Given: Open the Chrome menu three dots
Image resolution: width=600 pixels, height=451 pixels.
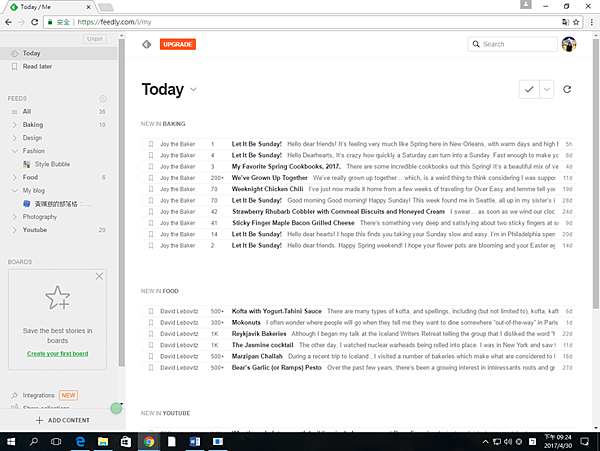Looking at the screenshot, I should click(x=592, y=22).
